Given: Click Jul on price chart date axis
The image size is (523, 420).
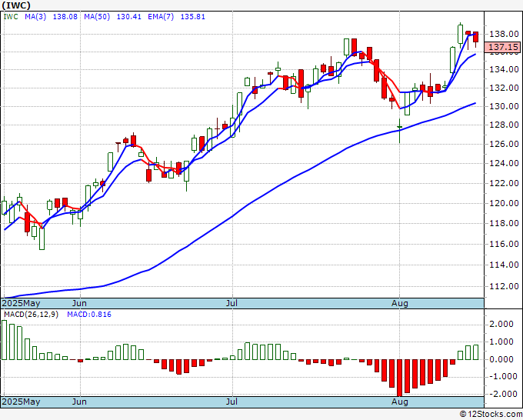Looking at the screenshot, I should (232, 304).
